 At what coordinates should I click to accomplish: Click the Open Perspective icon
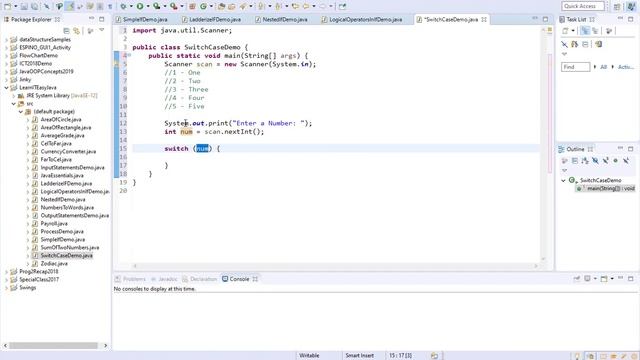coord(617,6)
